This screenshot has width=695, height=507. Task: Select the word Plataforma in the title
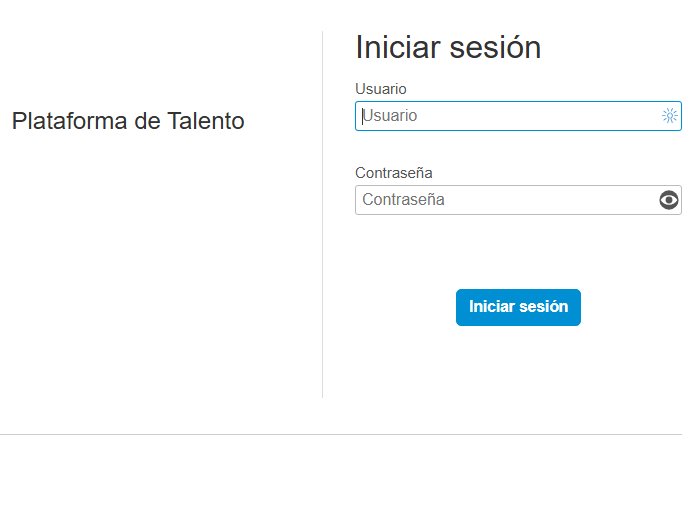pyautogui.click(x=69, y=121)
